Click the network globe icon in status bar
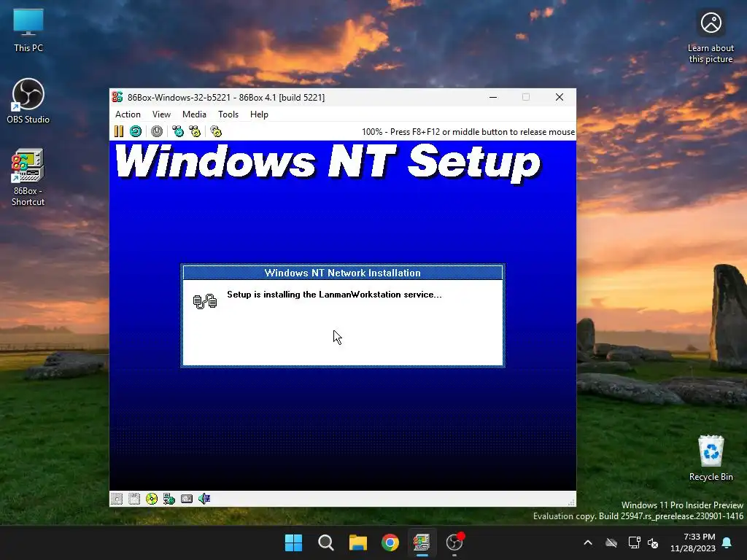The image size is (747, 560). tap(169, 499)
